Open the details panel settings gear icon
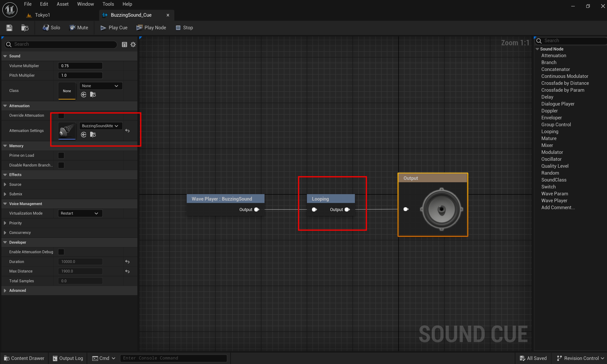 click(133, 44)
